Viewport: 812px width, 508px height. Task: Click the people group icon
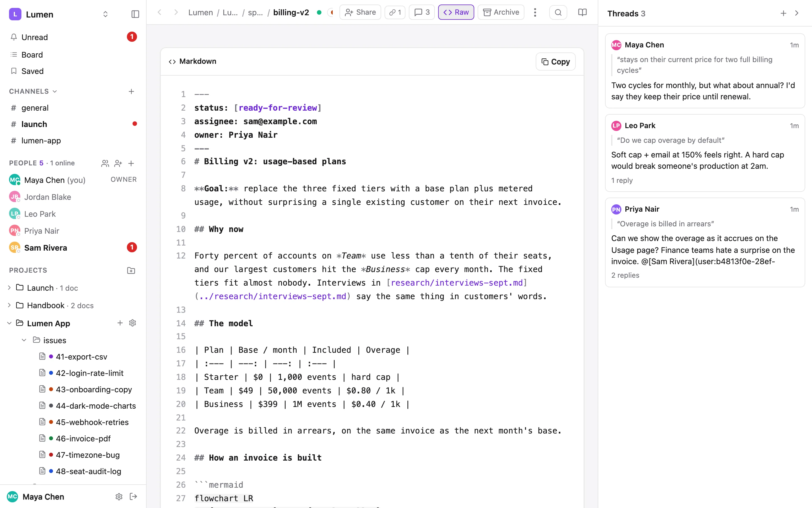[x=105, y=163]
